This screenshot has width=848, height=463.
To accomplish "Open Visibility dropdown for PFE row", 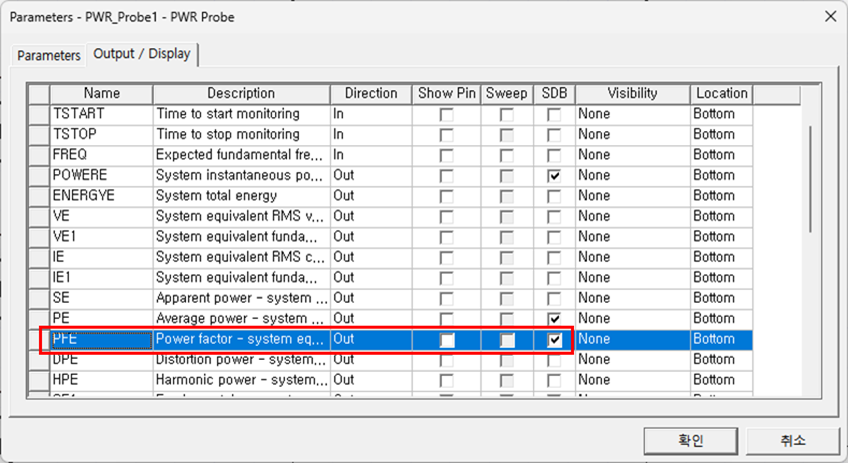I will pos(632,339).
